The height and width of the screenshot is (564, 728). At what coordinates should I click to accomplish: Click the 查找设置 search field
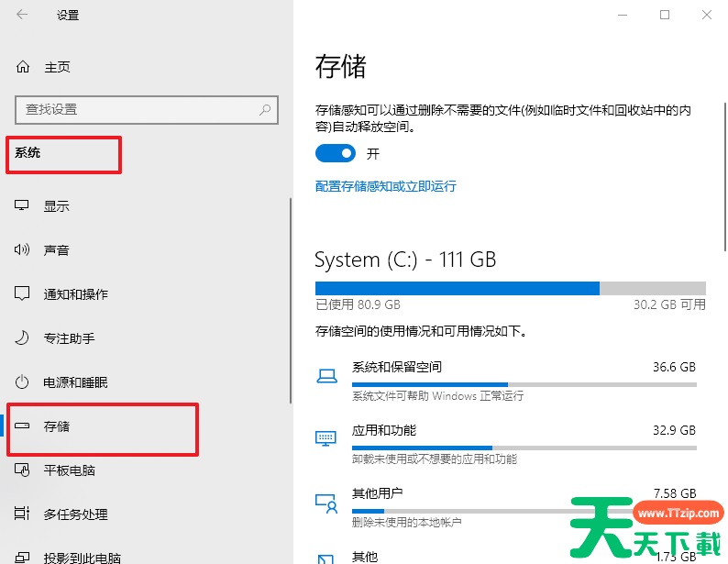(147, 110)
